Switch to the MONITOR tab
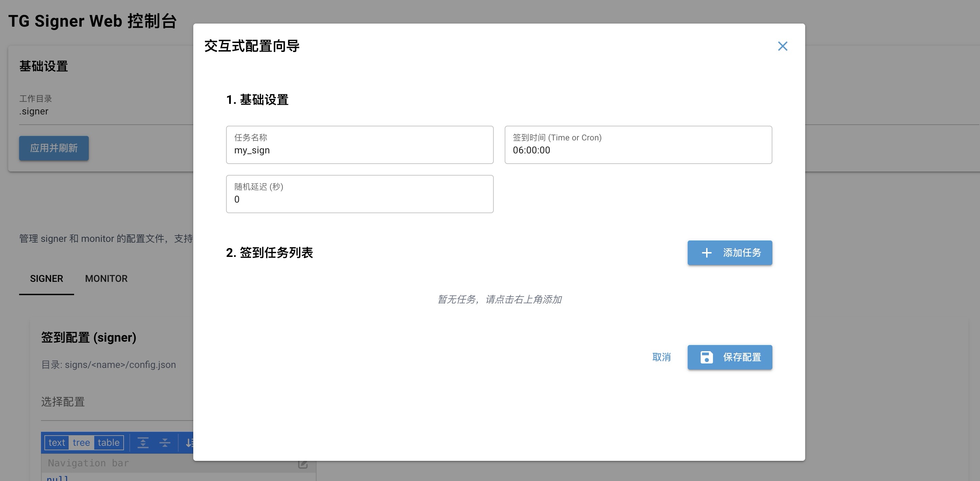Viewport: 980px width, 481px height. (x=106, y=278)
